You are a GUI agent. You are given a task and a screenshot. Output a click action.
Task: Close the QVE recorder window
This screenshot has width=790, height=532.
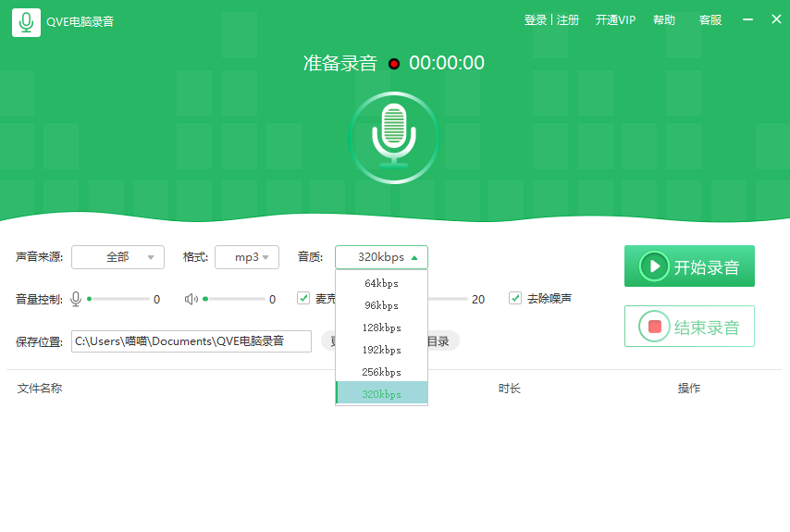coord(776,20)
